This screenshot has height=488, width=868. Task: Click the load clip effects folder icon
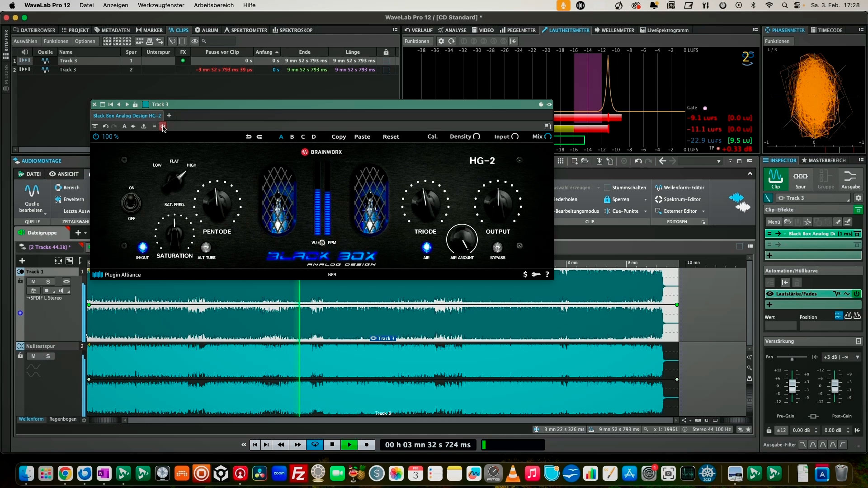(788, 222)
